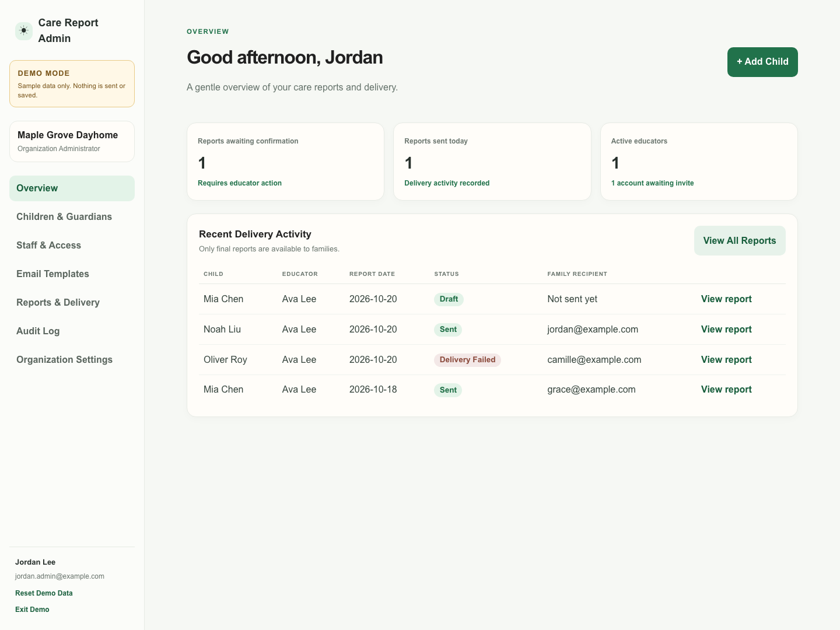This screenshot has width=840, height=630.
Task: Open Email Templates
Action: pos(72,274)
